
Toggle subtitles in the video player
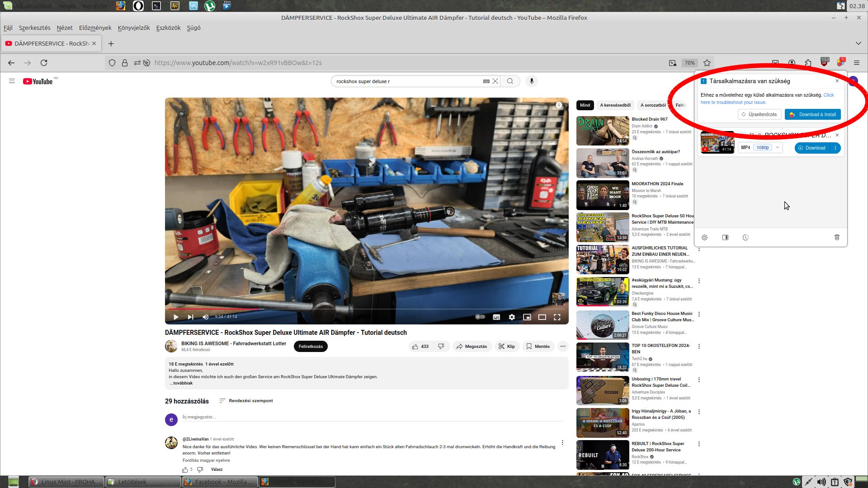[496, 317]
